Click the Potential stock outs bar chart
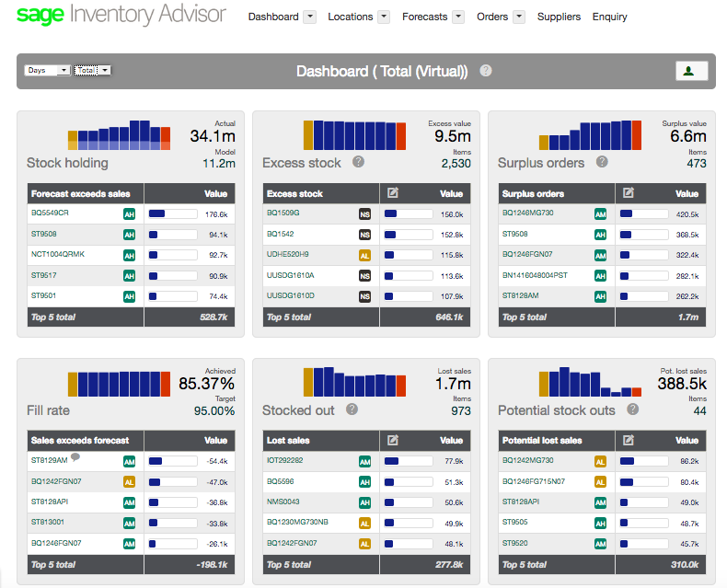Viewport: 727px width, 588px height. tap(590, 382)
